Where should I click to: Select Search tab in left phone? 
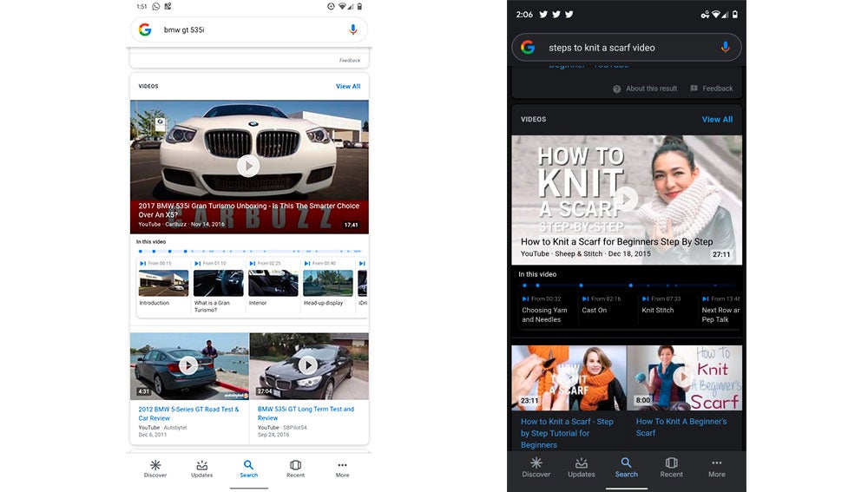(248, 469)
